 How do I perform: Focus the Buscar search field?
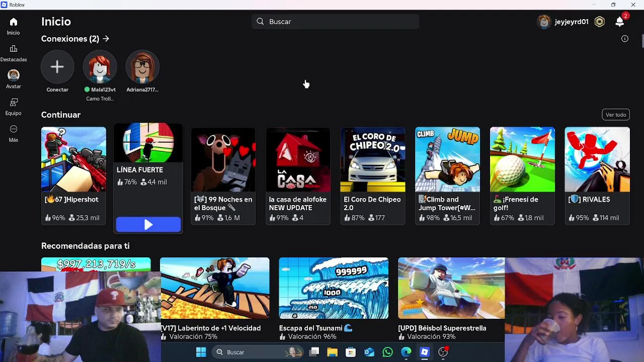[336, 22]
